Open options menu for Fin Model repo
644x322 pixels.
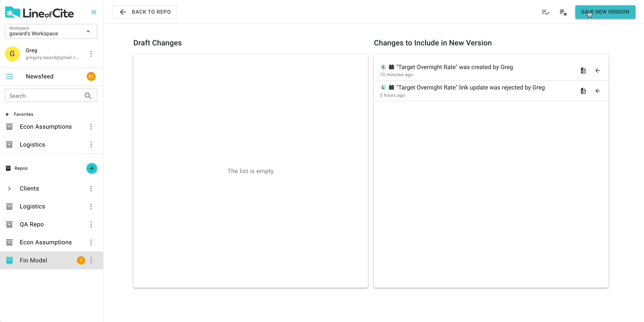click(91, 260)
